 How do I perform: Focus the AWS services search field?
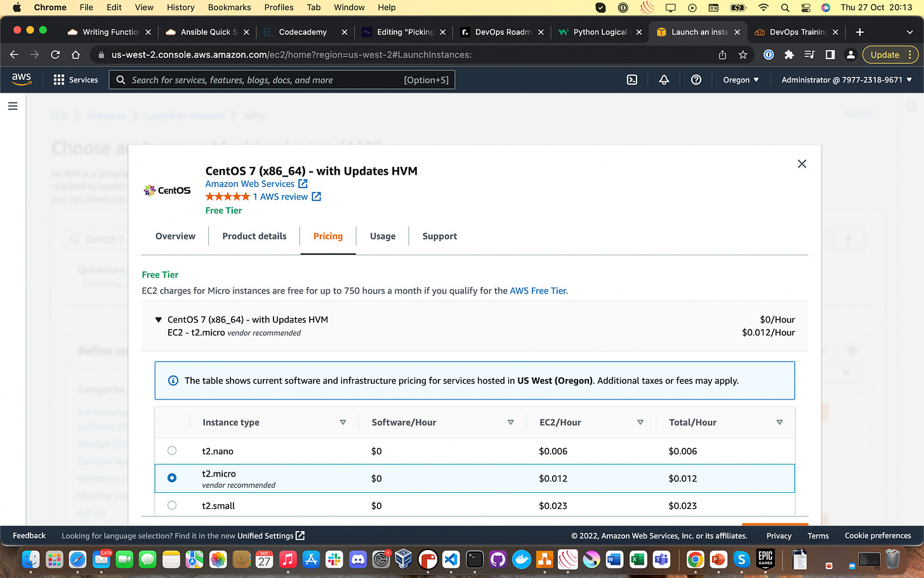[282, 80]
